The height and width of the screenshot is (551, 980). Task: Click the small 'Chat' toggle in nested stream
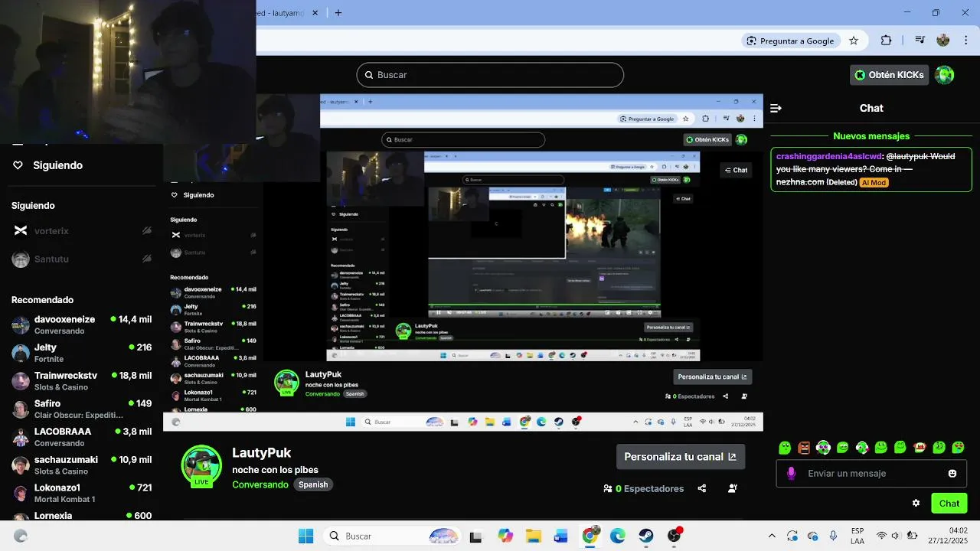pyautogui.click(x=737, y=170)
